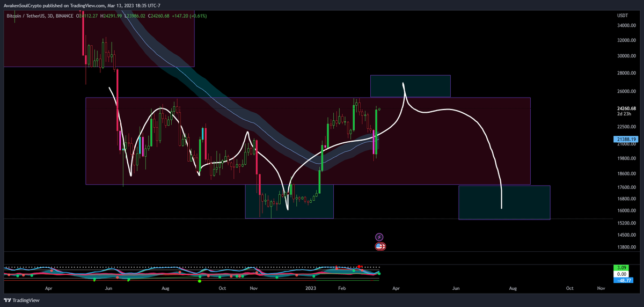Click the green 3.09 indicator value
The width and height of the screenshot is (644, 307).
coord(621,267)
